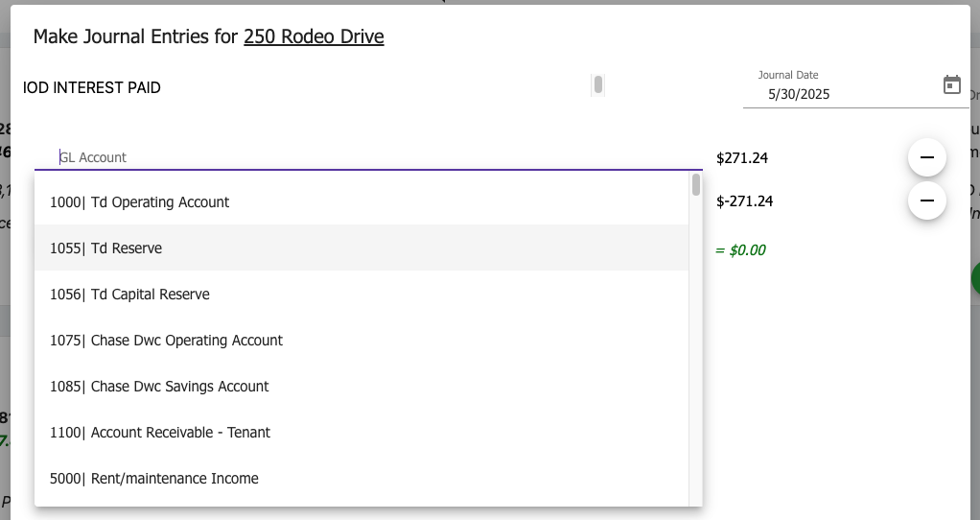
Task: Click the $-271.24 amount
Action: pyautogui.click(x=744, y=201)
